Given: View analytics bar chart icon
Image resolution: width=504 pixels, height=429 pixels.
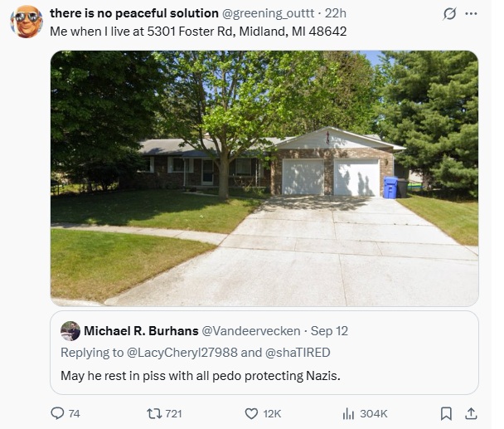Looking at the screenshot, I should point(348,413).
